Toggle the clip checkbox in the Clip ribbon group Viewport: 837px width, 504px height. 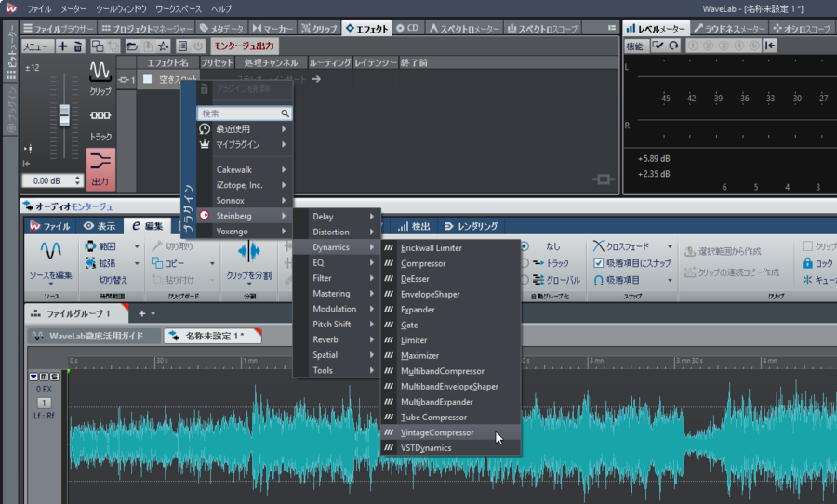click(807, 246)
